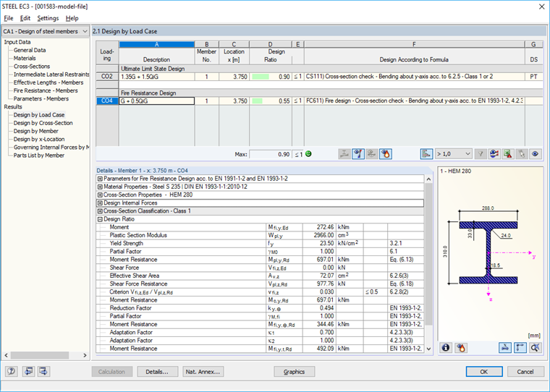Open the File menu
This screenshot has height=392, width=550.
(x=9, y=18)
